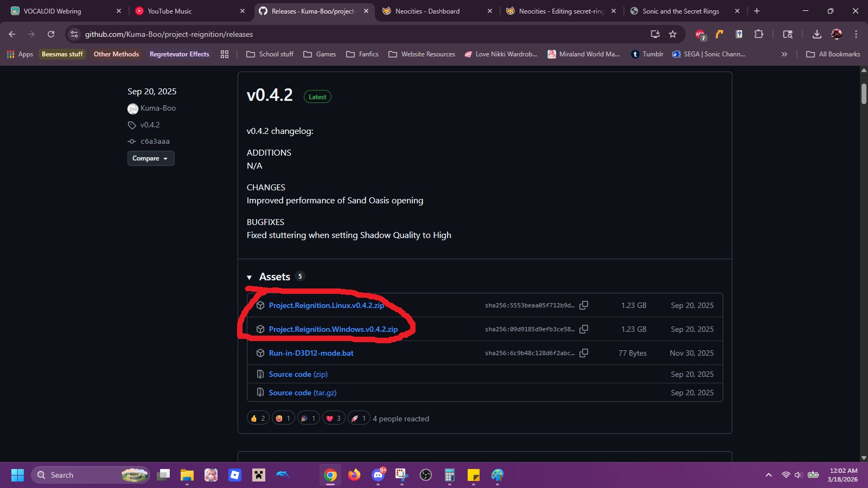
Task: Open the Compare dropdown
Action: [x=150, y=158]
